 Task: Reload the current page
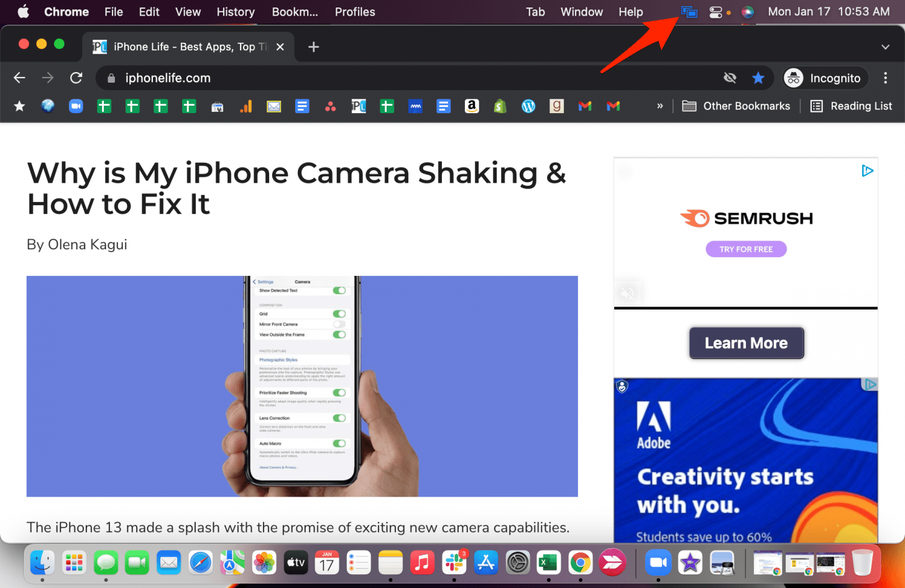tap(76, 78)
